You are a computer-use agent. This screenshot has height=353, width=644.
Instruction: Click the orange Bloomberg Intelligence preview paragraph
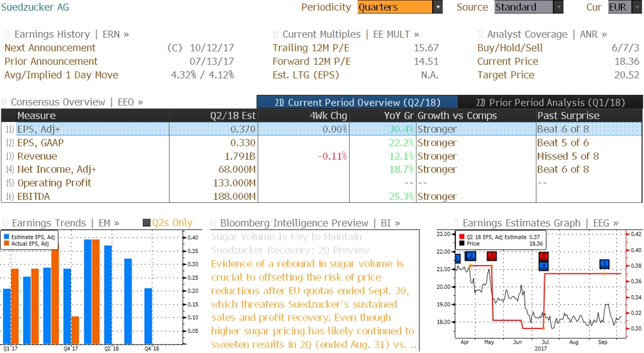(314, 304)
